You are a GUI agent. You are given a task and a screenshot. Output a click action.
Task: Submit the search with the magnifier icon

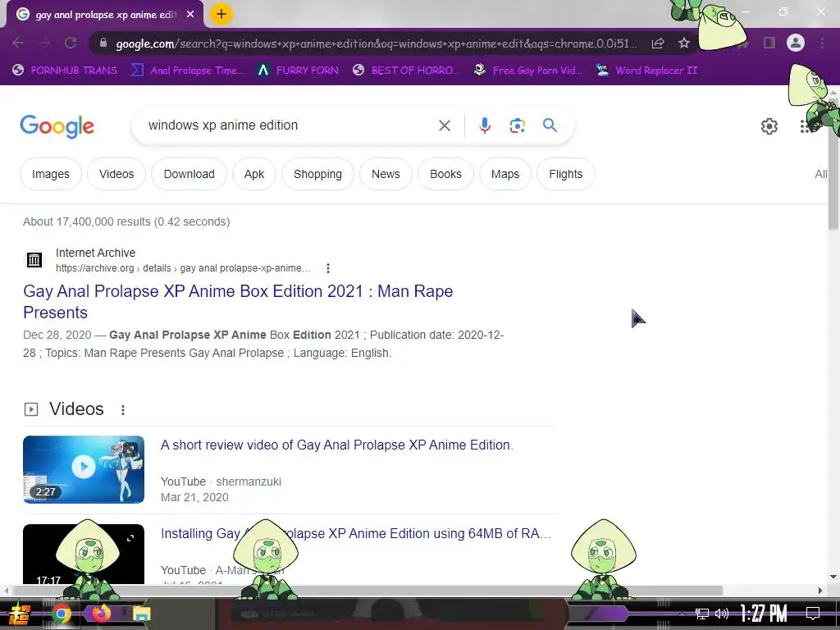coord(550,126)
